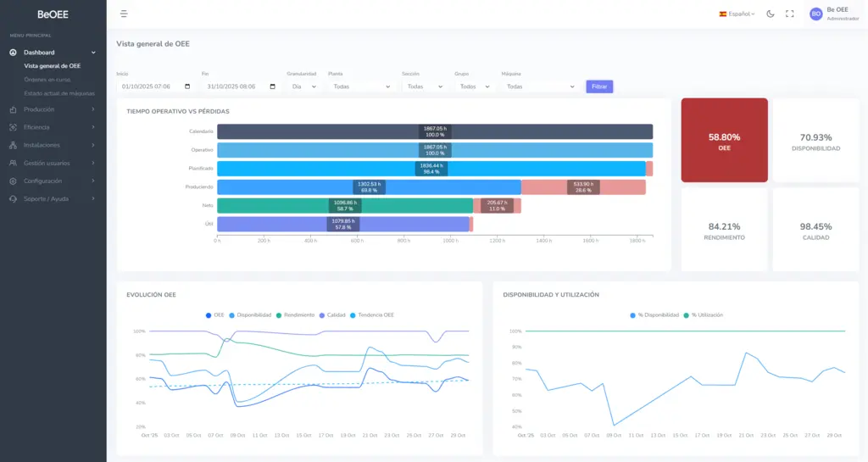Switch to dark mode moon icon
The width and height of the screenshot is (868, 462).
[x=770, y=14]
